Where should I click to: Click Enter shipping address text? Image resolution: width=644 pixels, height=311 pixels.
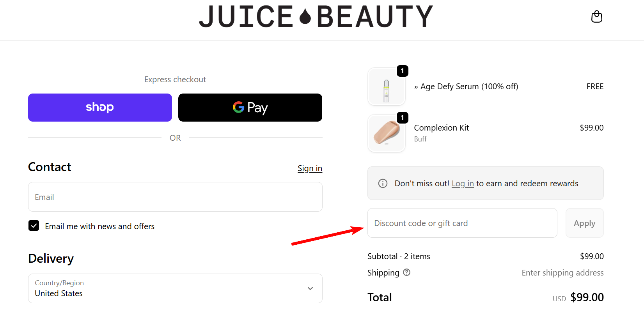point(562,272)
